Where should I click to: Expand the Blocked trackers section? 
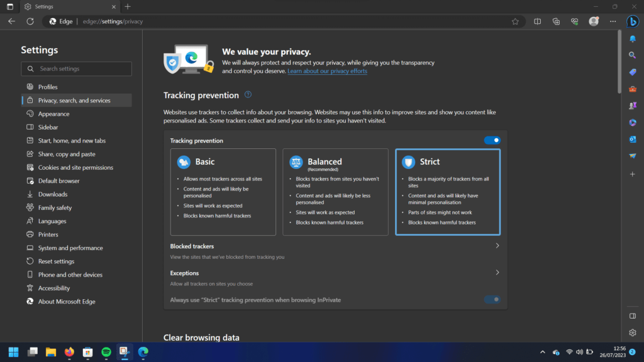tap(497, 246)
